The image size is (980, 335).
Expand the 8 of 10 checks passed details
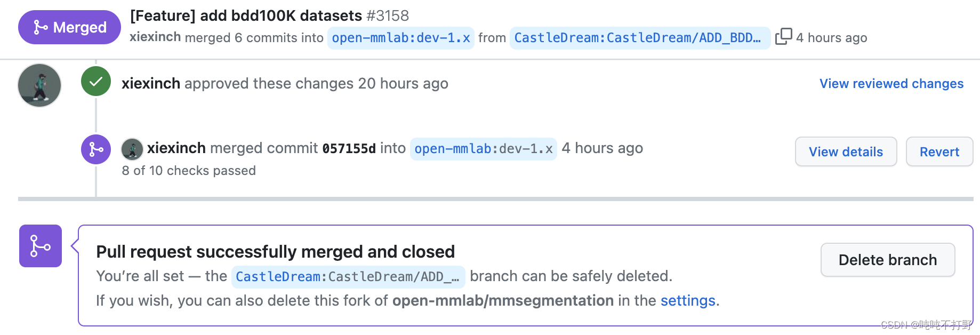click(189, 171)
